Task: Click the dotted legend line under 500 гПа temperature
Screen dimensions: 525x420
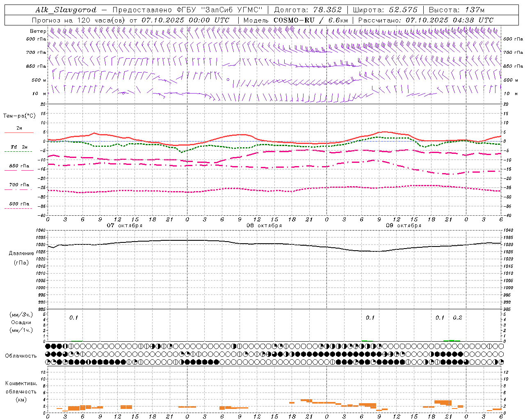Action: coord(18,208)
